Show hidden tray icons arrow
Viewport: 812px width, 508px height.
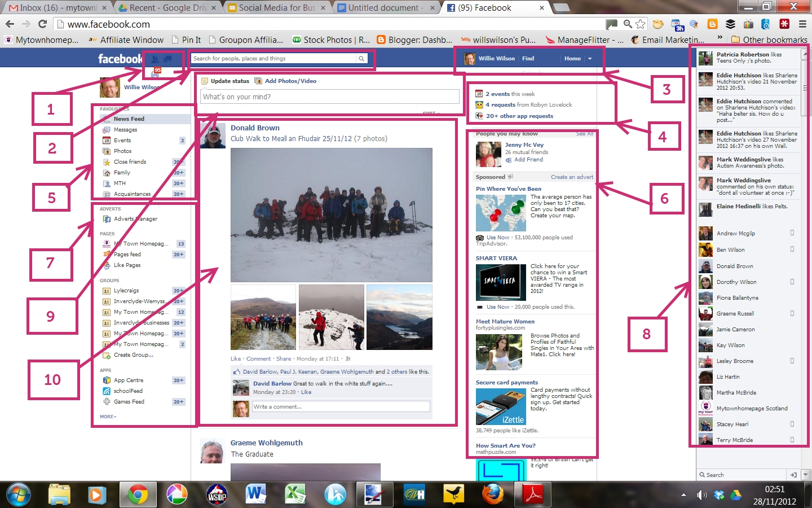coord(683,495)
